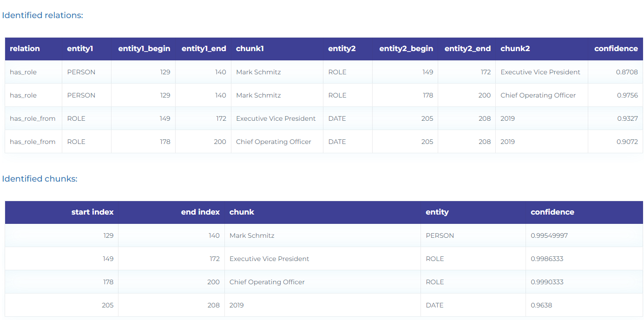Select the 'entity2_end' header cell
Screen dimensions: 644x320
[467, 49]
